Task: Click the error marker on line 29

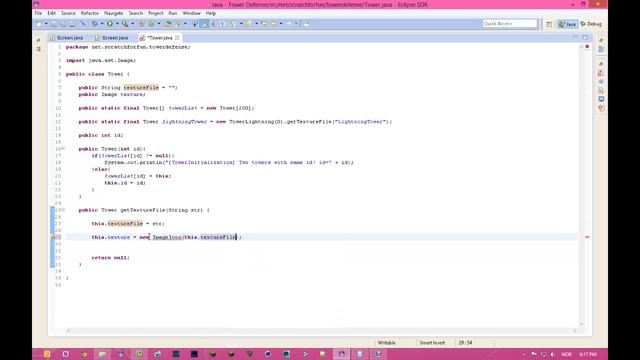Action: (53, 237)
